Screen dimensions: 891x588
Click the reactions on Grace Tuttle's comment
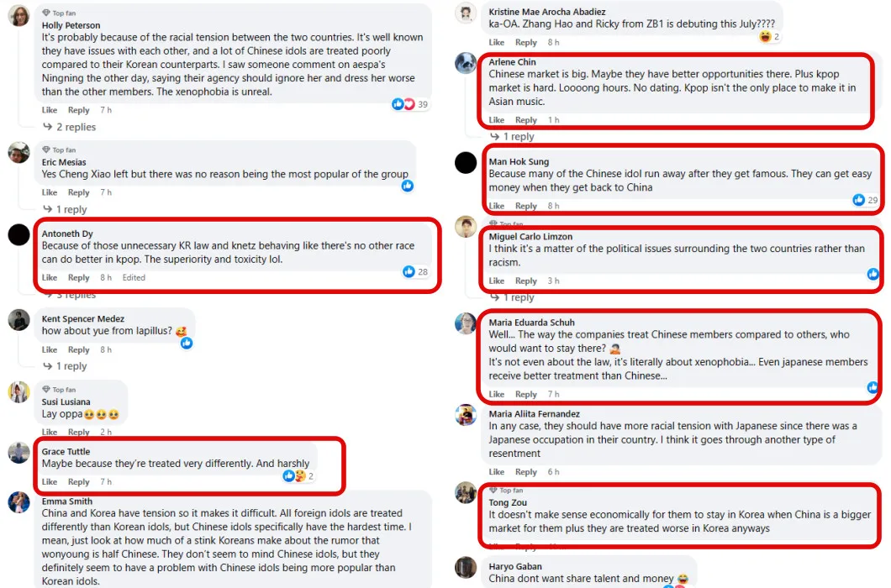pyautogui.click(x=294, y=476)
